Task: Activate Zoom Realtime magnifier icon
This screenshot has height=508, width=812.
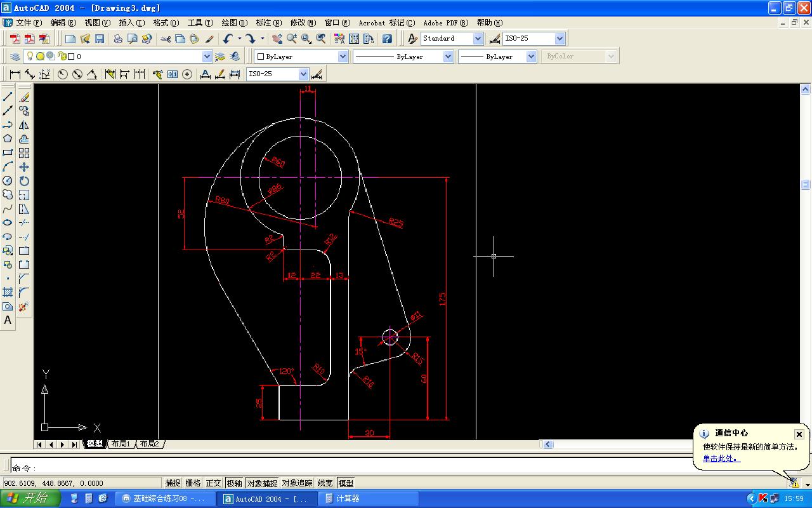Action: (291, 39)
